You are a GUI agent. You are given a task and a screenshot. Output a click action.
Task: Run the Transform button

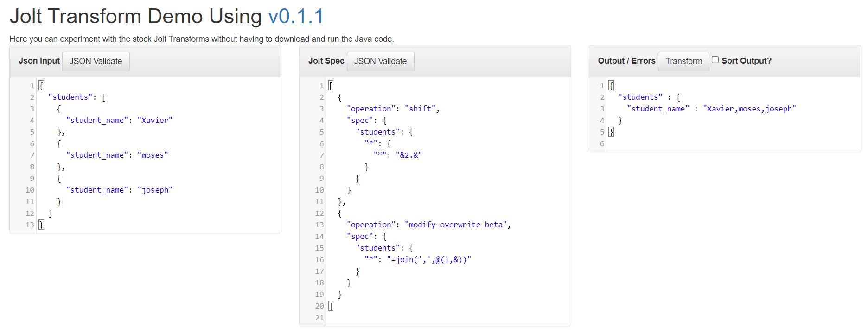(x=684, y=61)
